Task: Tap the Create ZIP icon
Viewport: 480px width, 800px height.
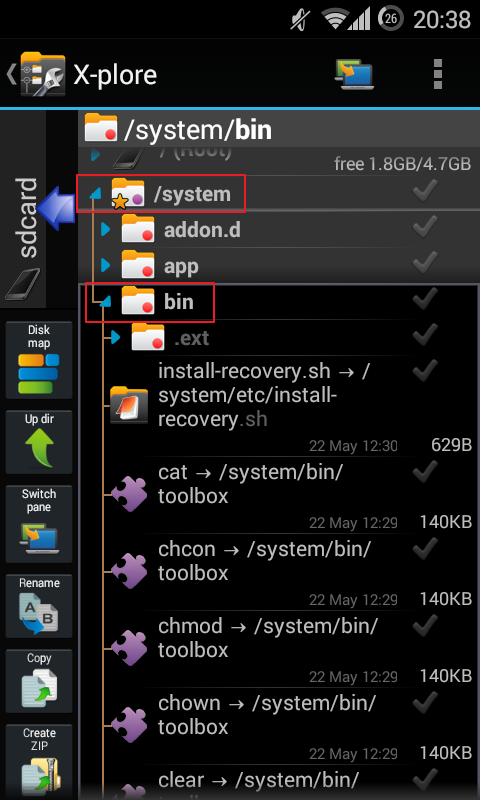Action: (x=39, y=761)
